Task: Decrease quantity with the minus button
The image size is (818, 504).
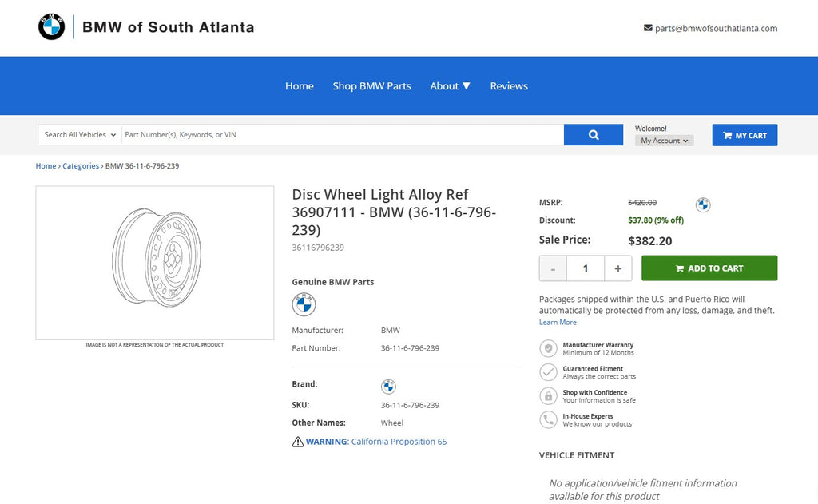Action: (553, 268)
